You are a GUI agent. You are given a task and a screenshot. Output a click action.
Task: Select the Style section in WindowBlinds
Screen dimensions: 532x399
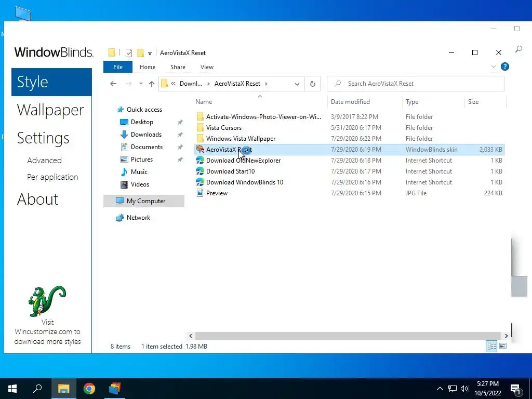coord(51,82)
